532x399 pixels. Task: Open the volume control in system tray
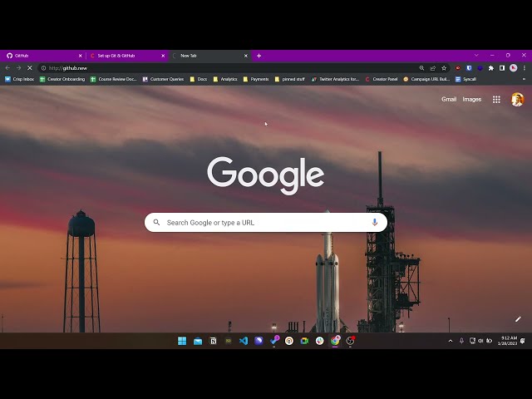(480, 341)
